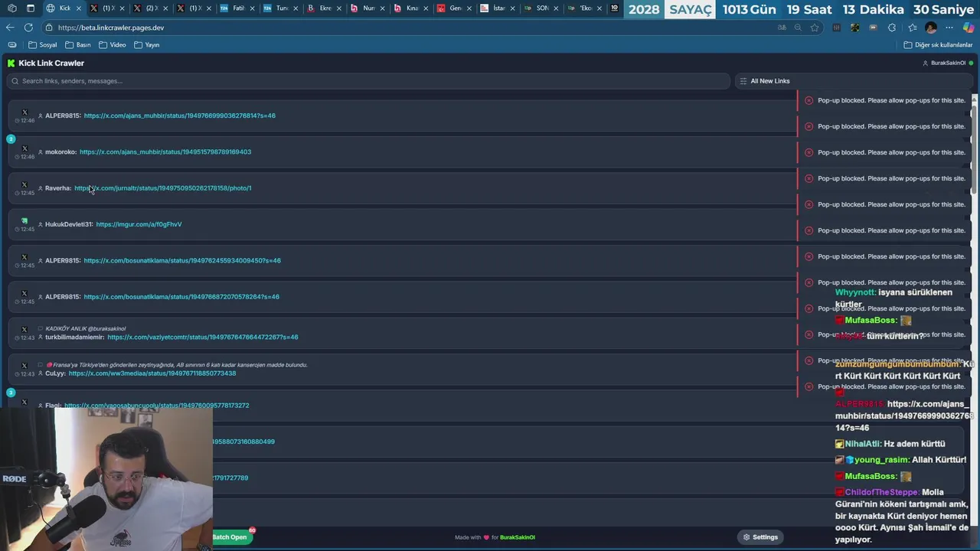Open HukukDevleti31's imgur link

click(139, 224)
